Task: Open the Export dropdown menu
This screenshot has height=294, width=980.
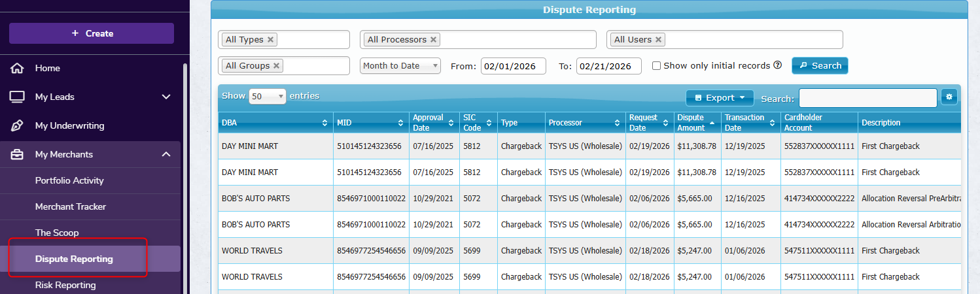Action: 720,98
